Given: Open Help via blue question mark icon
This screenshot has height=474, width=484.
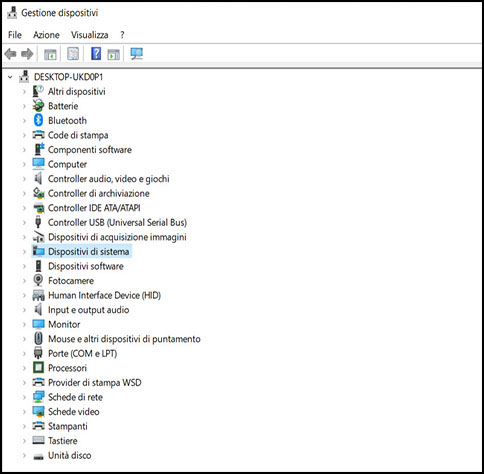Looking at the screenshot, I should (96, 54).
